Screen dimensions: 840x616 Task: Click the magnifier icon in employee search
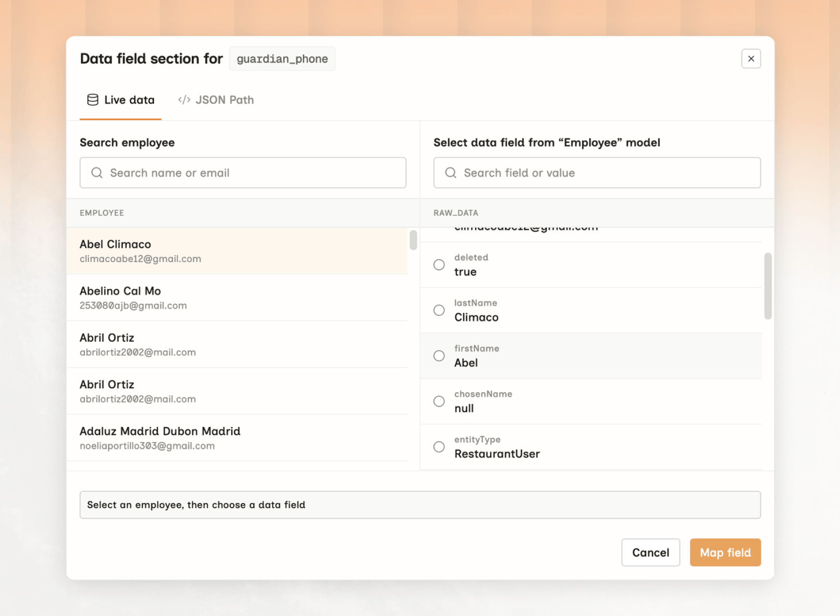click(x=97, y=173)
